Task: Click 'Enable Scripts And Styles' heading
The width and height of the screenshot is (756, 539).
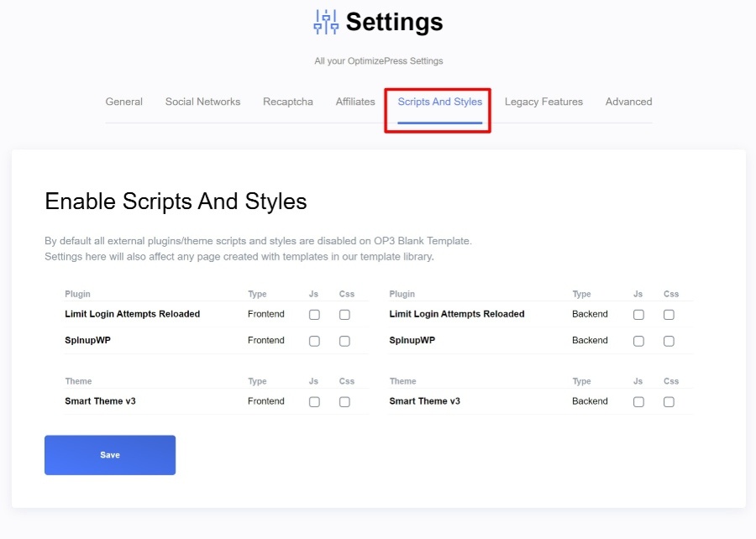Action: click(x=176, y=201)
